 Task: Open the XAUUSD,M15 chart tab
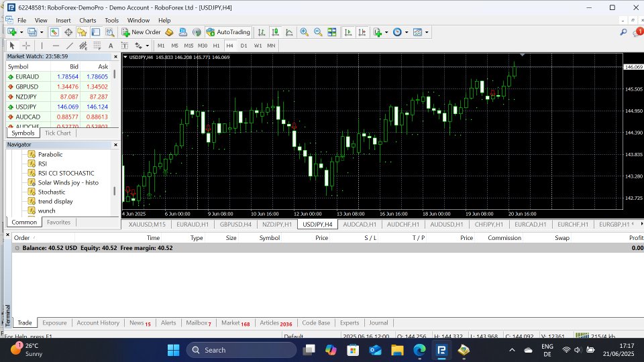click(147, 225)
